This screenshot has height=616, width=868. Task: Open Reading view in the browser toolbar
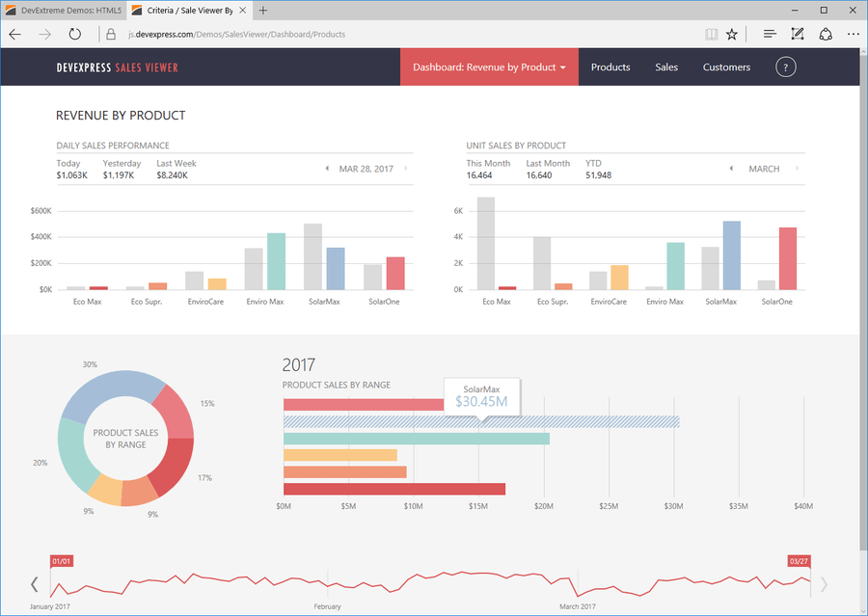(x=711, y=33)
